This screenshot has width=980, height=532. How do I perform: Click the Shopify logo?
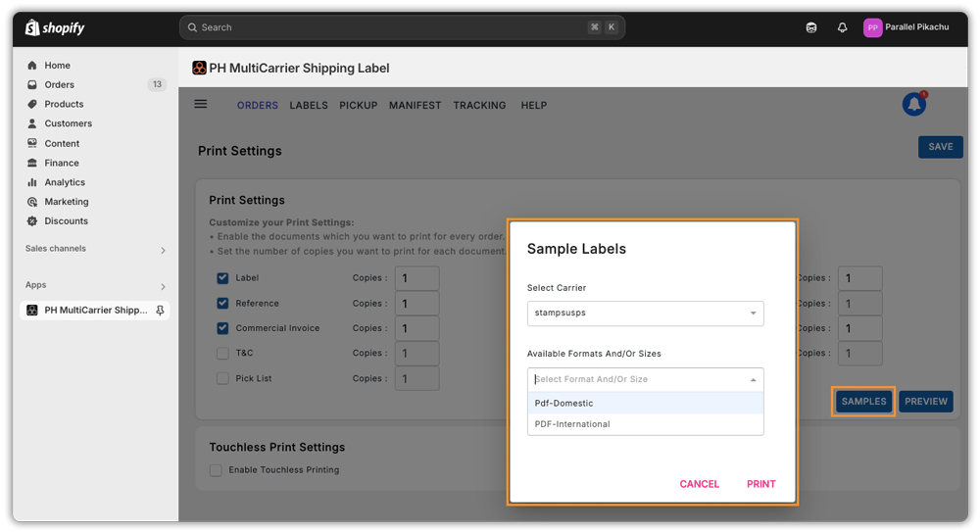coord(54,27)
